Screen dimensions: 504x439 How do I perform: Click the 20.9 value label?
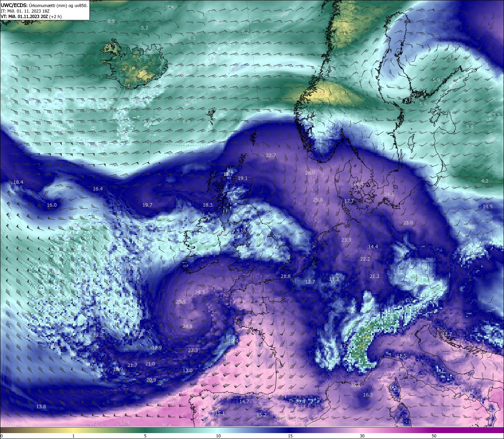151,380
